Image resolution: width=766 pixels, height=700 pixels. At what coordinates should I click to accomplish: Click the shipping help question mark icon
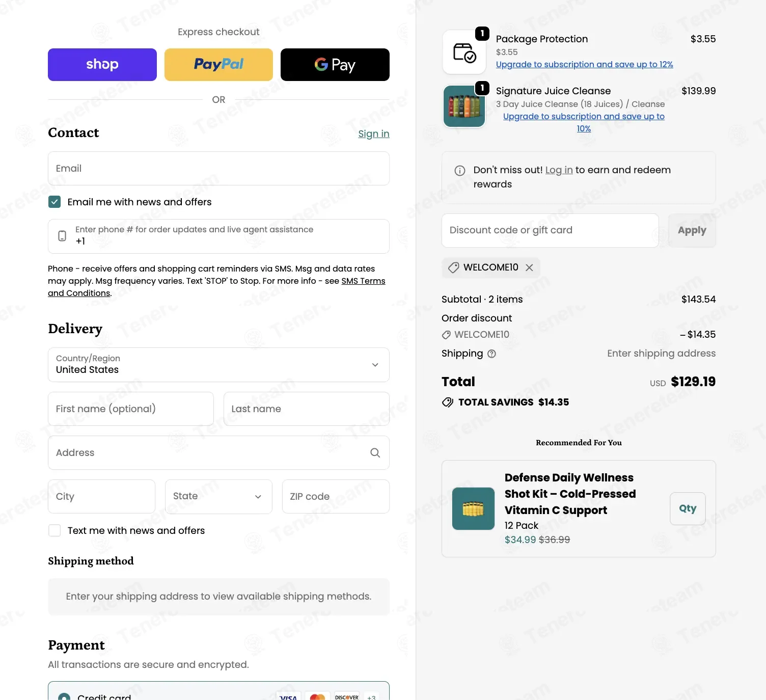(x=491, y=354)
